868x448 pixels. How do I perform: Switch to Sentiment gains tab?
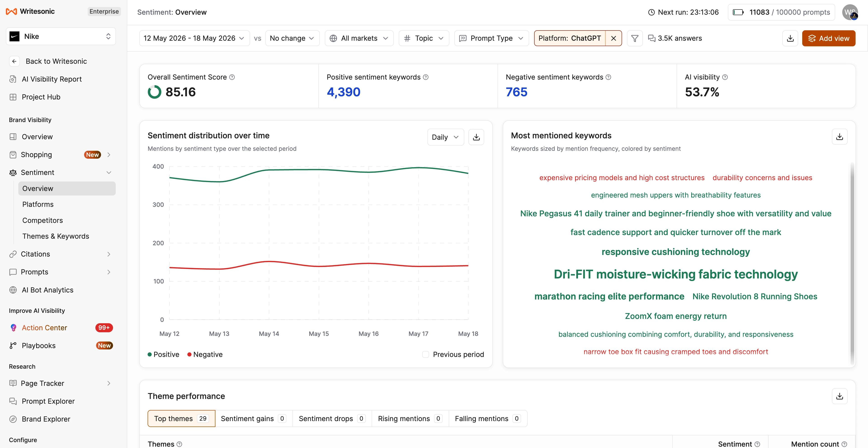click(x=254, y=418)
